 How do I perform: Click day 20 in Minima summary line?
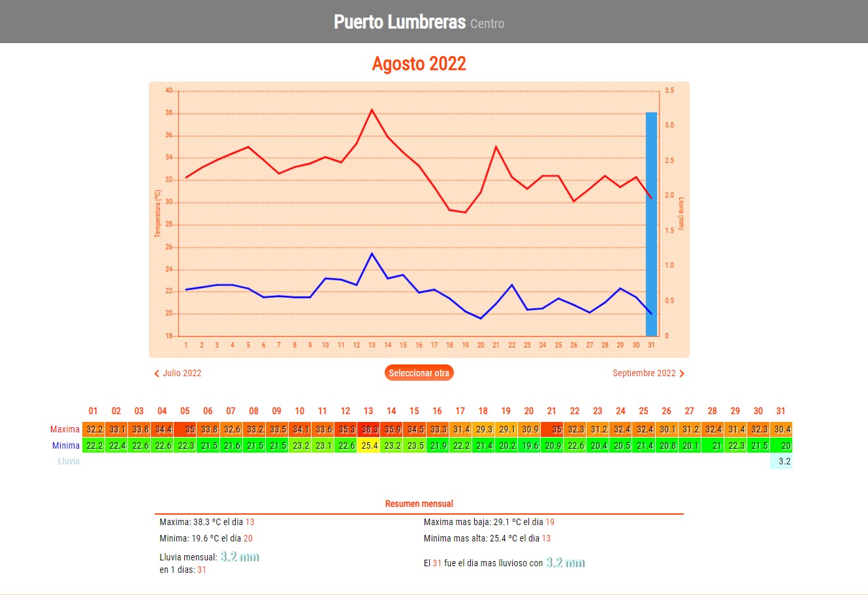[x=248, y=538]
